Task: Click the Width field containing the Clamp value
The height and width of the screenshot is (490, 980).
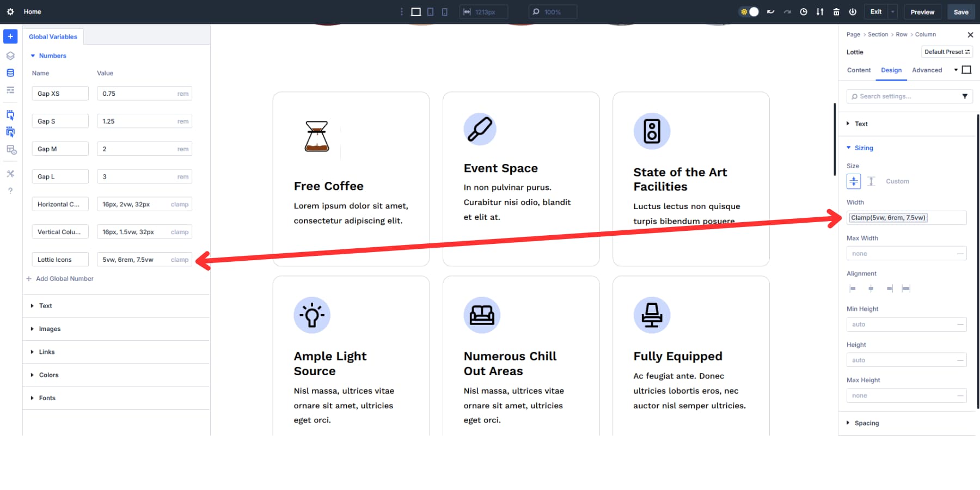Action: tap(906, 218)
